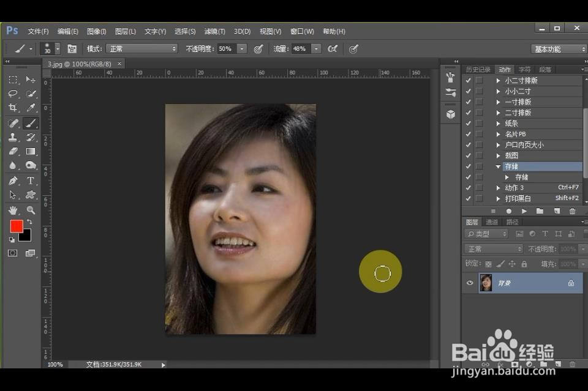The height and width of the screenshot is (391, 588).
Task: Select the Hand tool
Action: tap(13, 210)
